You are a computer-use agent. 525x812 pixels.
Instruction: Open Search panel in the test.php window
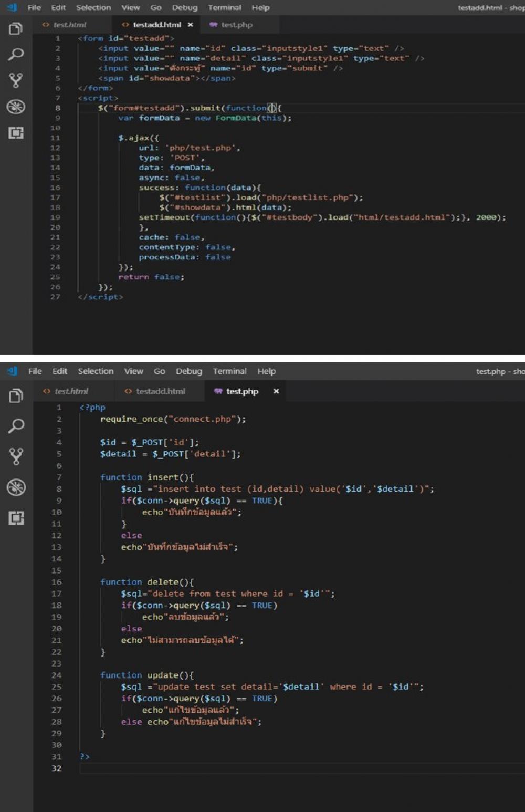pyautogui.click(x=16, y=425)
